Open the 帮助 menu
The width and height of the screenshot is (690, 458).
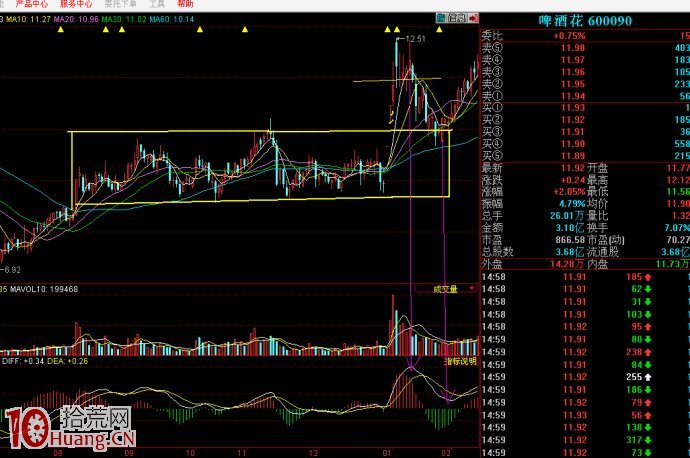185,4
